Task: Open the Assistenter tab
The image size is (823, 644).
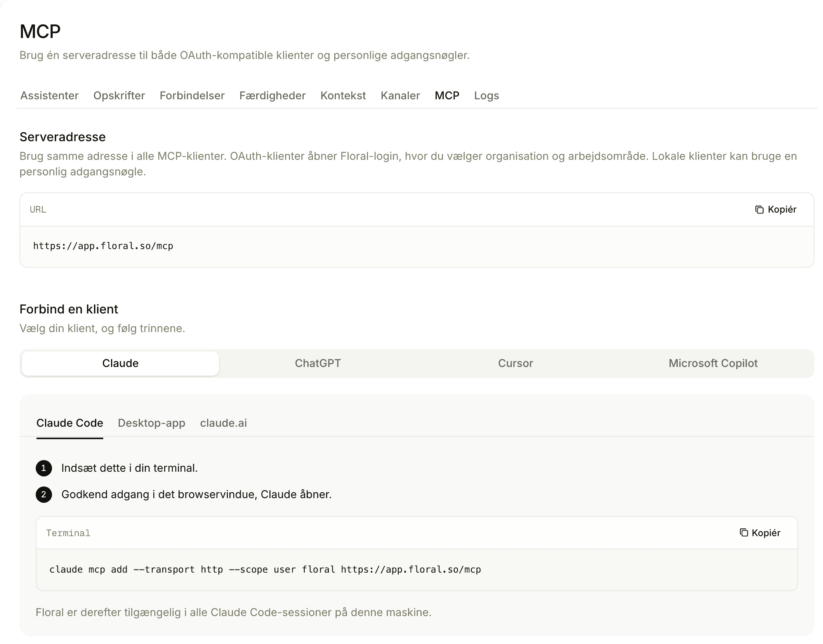Action: (x=49, y=95)
